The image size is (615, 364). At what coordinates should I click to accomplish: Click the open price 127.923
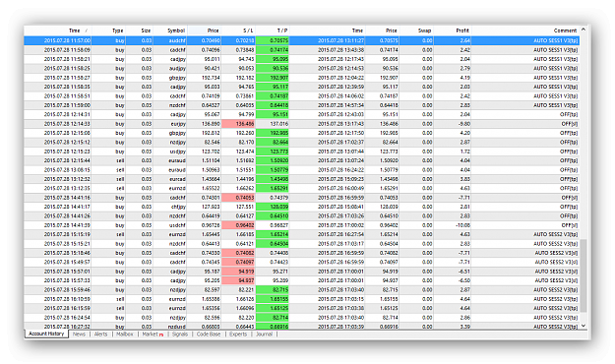[x=211, y=207]
